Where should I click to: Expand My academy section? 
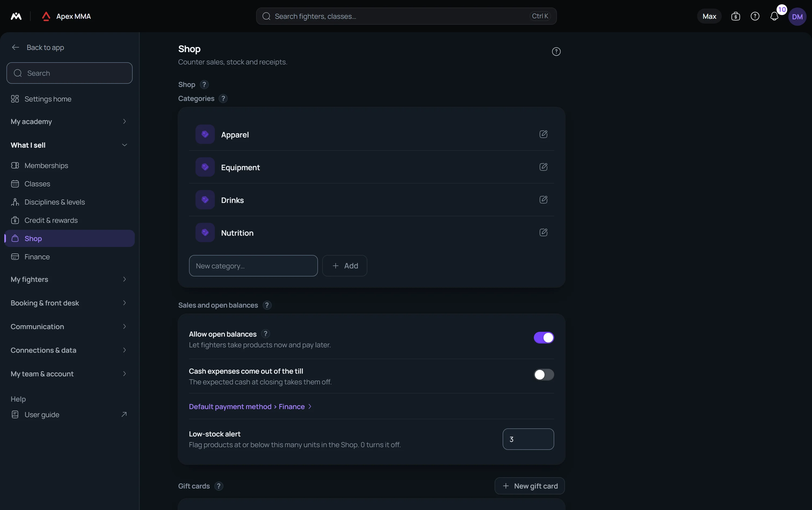70,121
